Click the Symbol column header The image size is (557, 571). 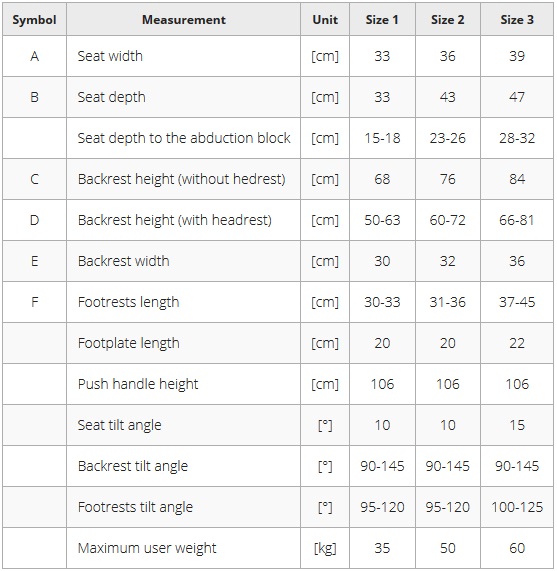34,20
